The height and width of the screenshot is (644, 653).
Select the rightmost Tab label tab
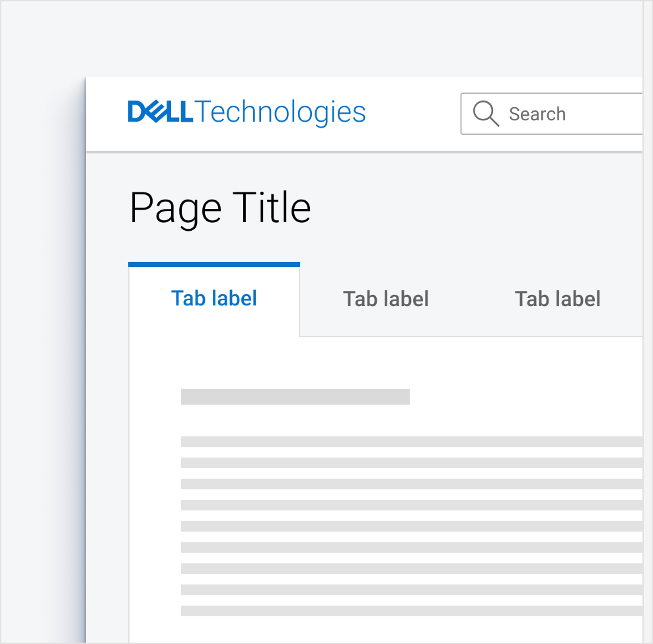[558, 298]
